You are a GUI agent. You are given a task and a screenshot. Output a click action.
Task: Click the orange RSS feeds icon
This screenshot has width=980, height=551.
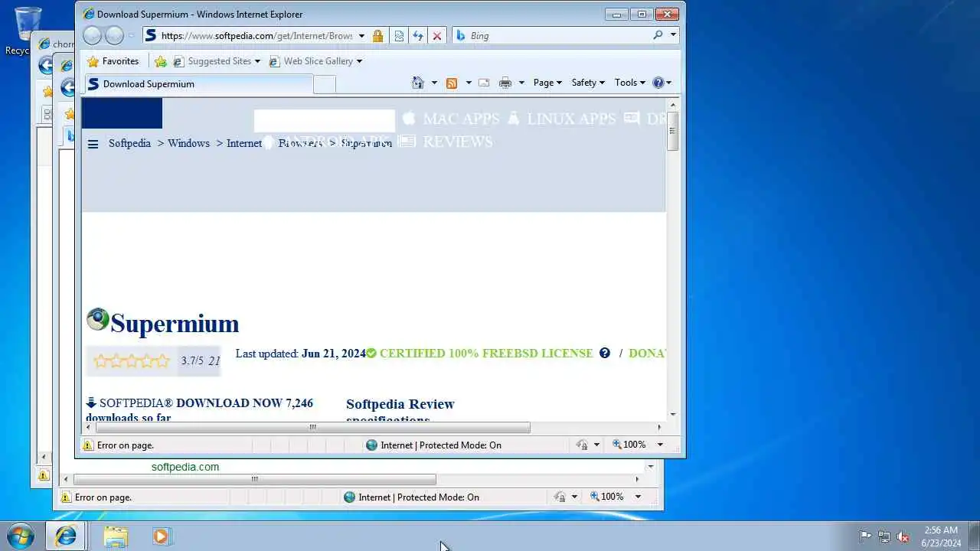coord(452,83)
